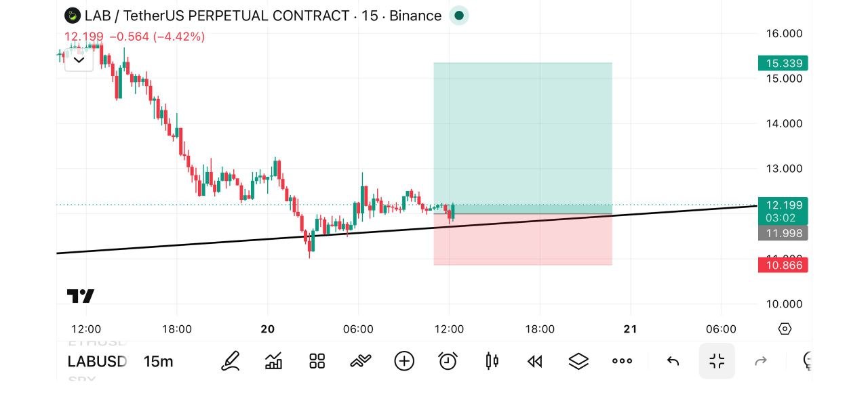Start bar replay with the rewind icon

pos(535,361)
